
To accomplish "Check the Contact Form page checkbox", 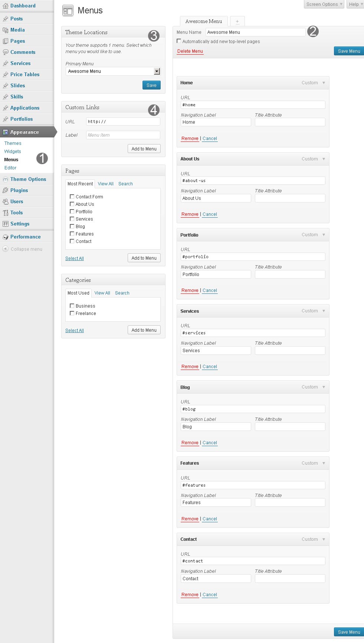I will [x=72, y=197].
